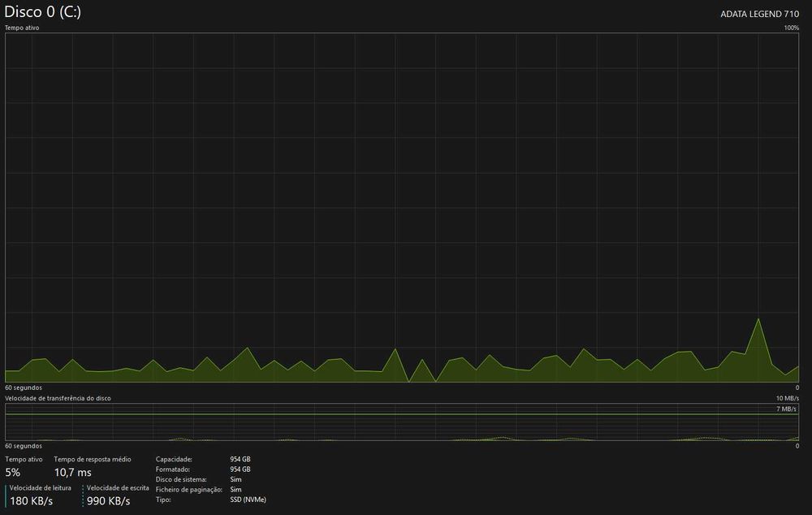The image size is (812, 515).
Task: Click the disk transfer rate graph
Action: point(402,422)
